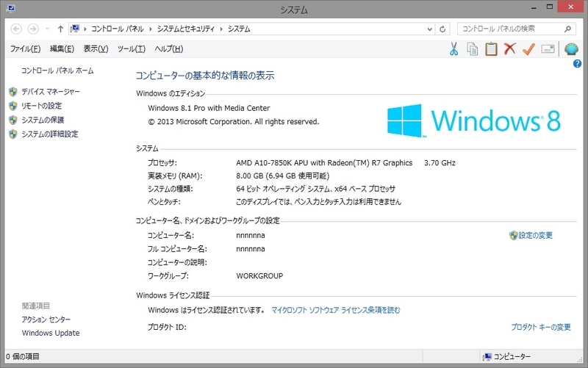The width and height of the screenshot is (588, 368).
Task: Click the Cut scissors icon in the toolbar
Action: click(453, 48)
